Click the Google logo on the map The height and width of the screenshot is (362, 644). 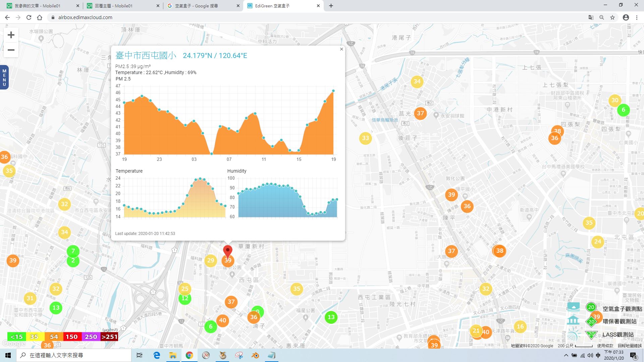click(13, 344)
